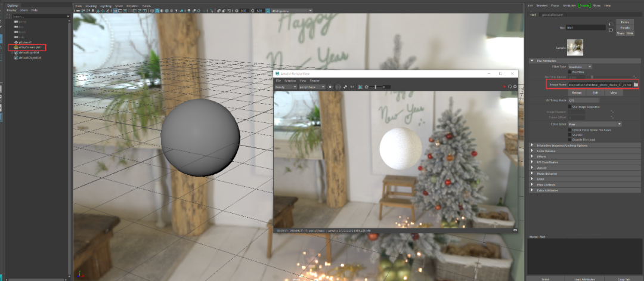The height and width of the screenshot is (281, 644).
Task: Click the Edit button under Image Name
Action: click(595, 93)
